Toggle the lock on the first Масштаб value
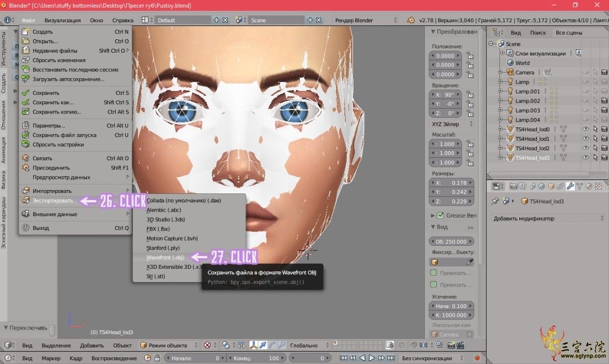609x364 pixels. coord(470,143)
